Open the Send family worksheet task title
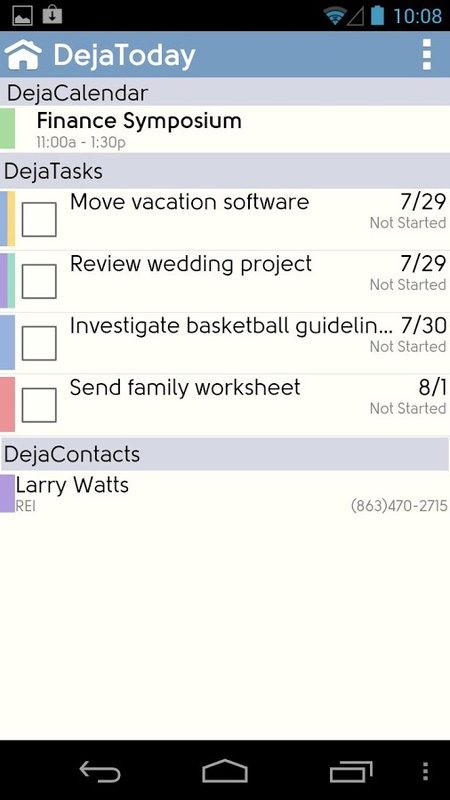 (185, 388)
